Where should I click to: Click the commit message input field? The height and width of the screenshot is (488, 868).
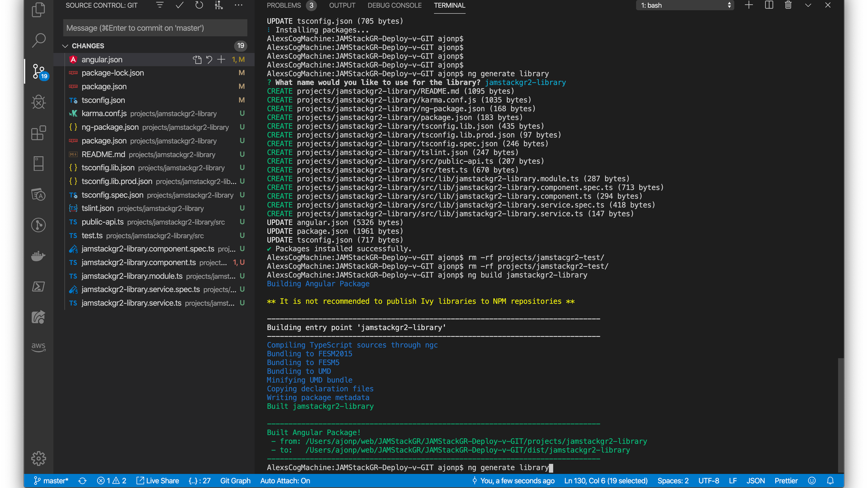pos(155,28)
